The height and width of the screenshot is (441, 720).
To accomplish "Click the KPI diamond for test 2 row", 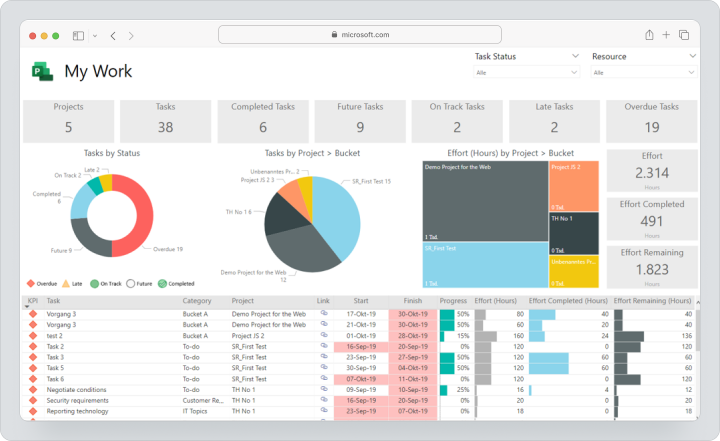I will [x=33, y=336].
